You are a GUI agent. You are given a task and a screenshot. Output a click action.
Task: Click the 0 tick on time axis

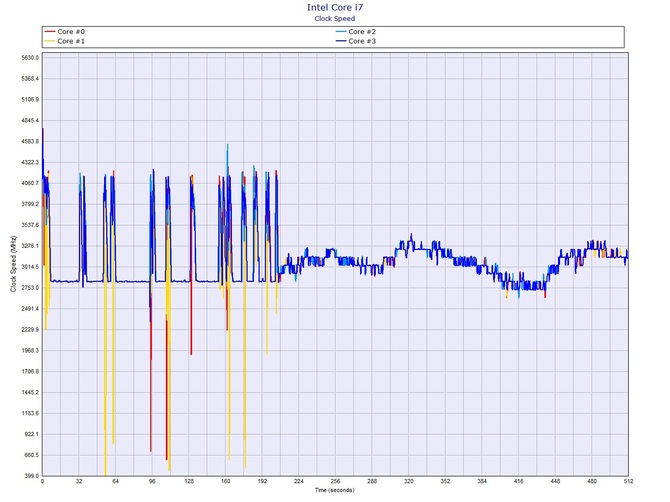click(42, 481)
